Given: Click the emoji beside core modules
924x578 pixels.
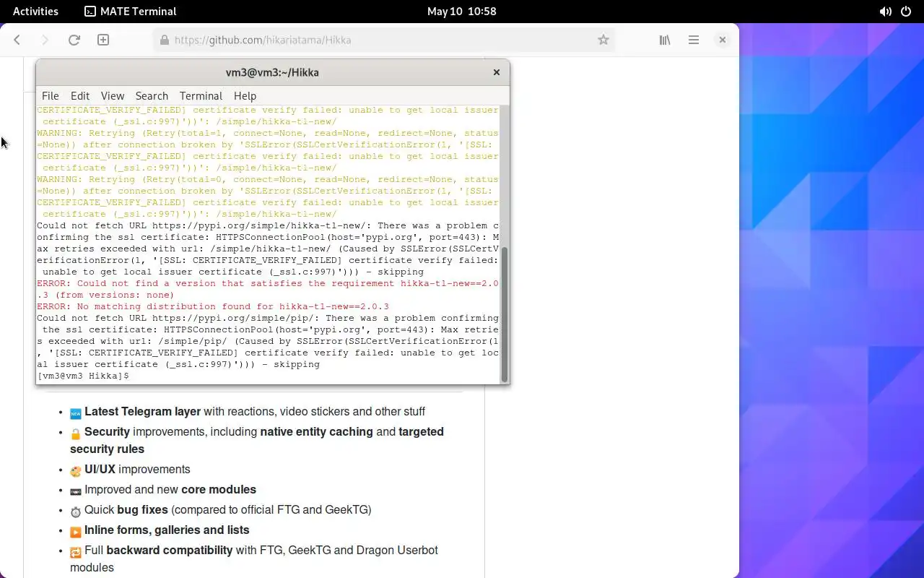Looking at the screenshot, I should tap(76, 491).
